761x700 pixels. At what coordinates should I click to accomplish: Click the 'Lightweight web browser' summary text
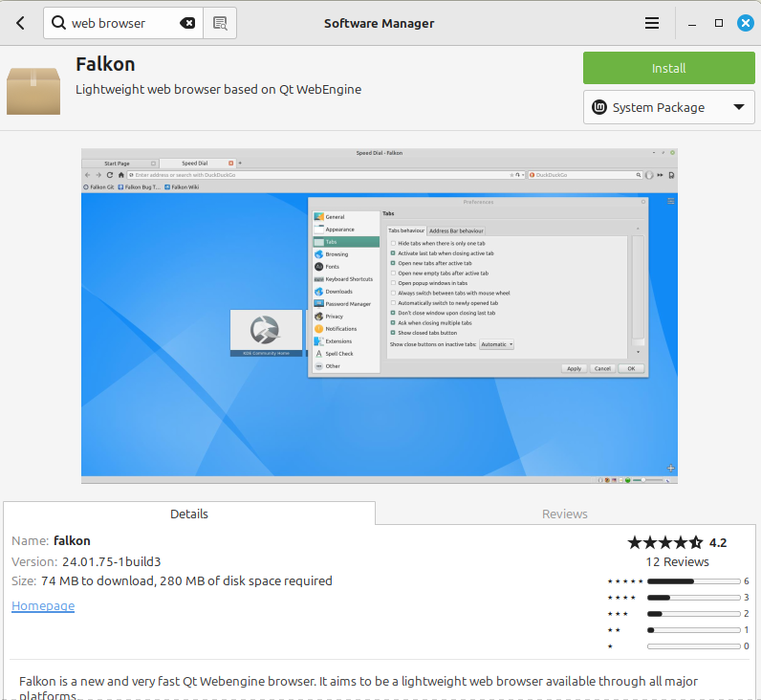point(218,89)
